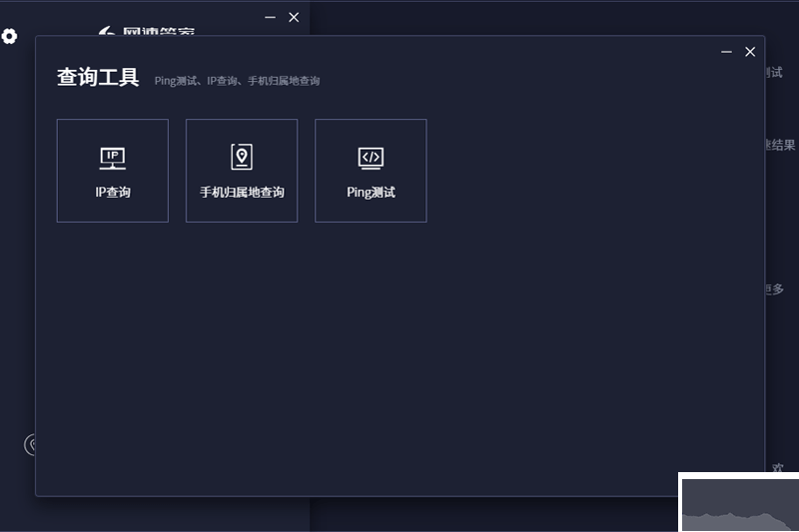The width and height of the screenshot is (799, 532).
Task: Select the Ping测试 text label
Action: (371, 192)
